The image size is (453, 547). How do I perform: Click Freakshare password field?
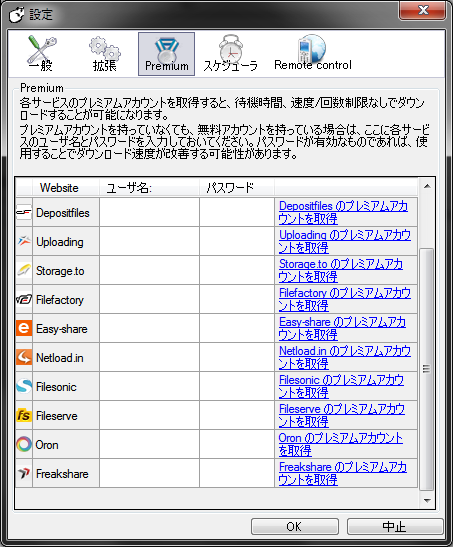(x=237, y=473)
